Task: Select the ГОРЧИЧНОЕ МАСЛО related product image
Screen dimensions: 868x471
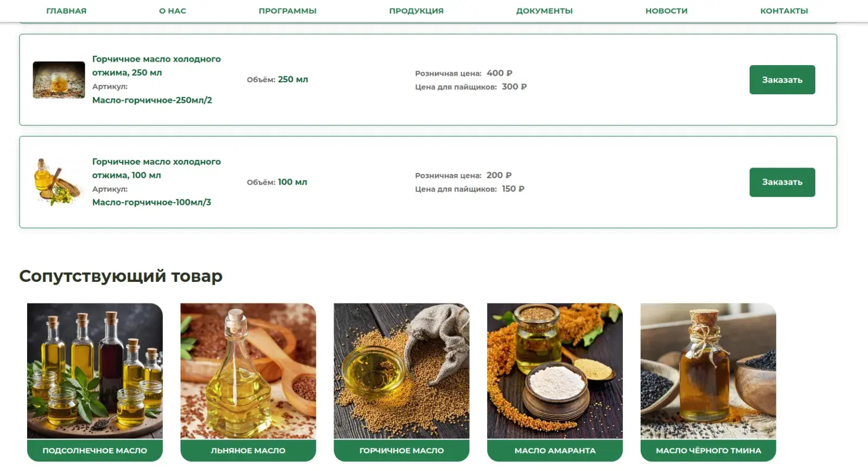Action: point(401,371)
